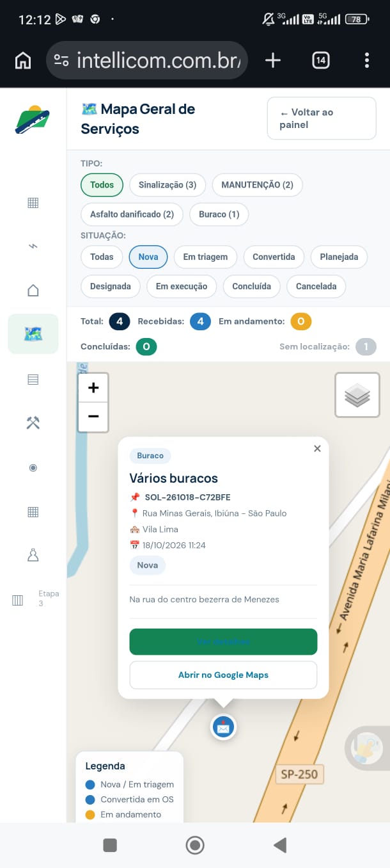Click the Vários buracos title
This screenshot has height=868, width=390.
[173, 478]
